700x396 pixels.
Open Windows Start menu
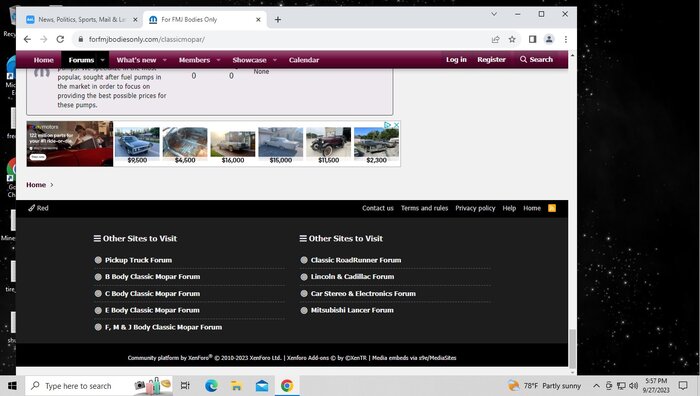click(x=12, y=386)
